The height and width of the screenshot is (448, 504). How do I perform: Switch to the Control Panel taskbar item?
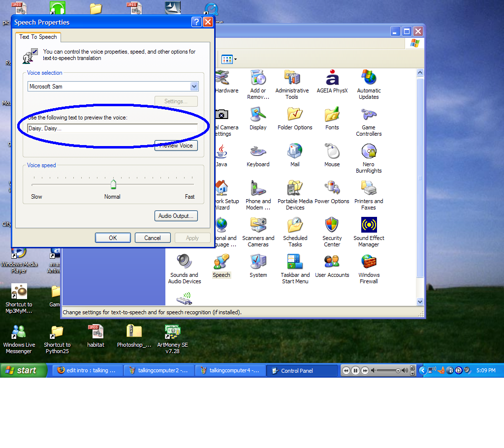point(301,371)
